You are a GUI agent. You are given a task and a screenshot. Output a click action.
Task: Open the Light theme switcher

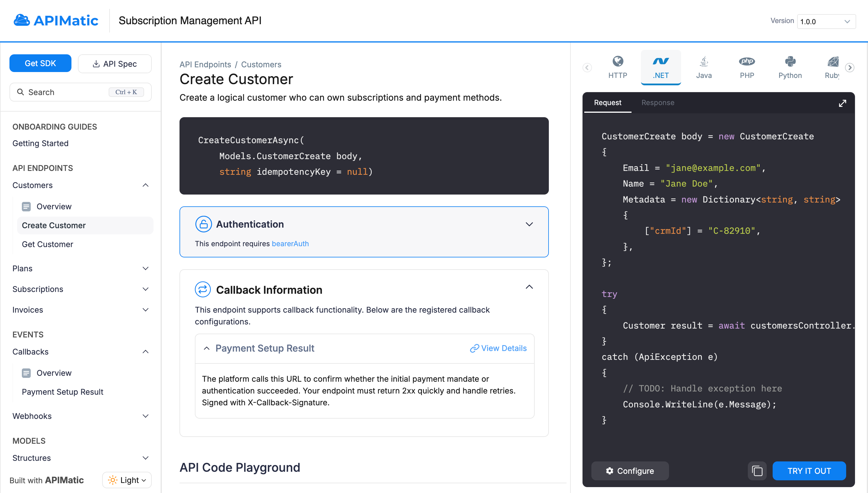tap(127, 480)
